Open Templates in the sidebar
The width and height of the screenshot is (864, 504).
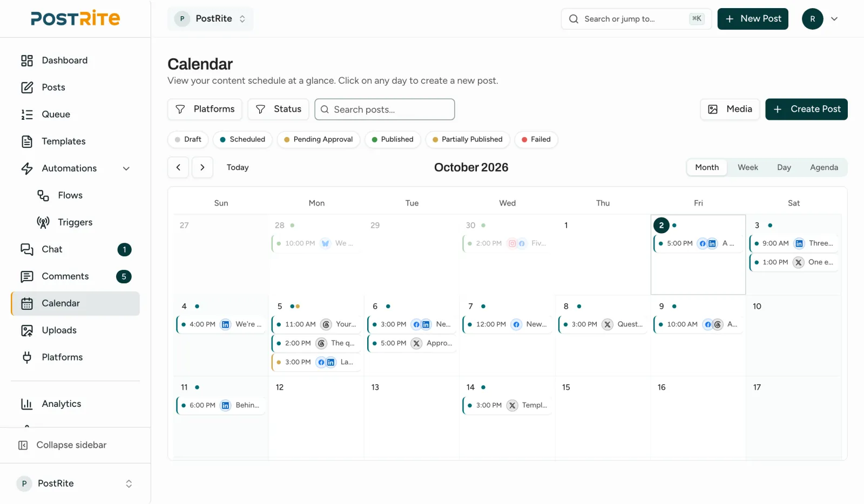[75, 141]
